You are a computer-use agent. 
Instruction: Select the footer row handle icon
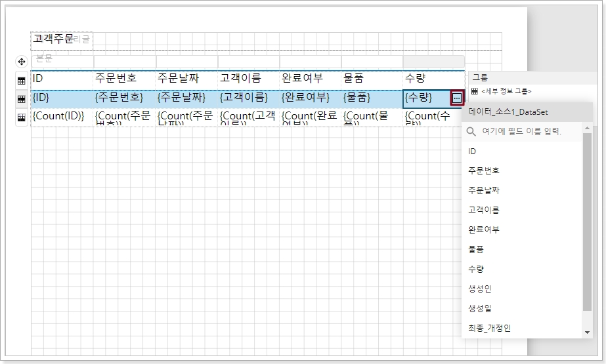pyautogui.click(x=21, y=117)
